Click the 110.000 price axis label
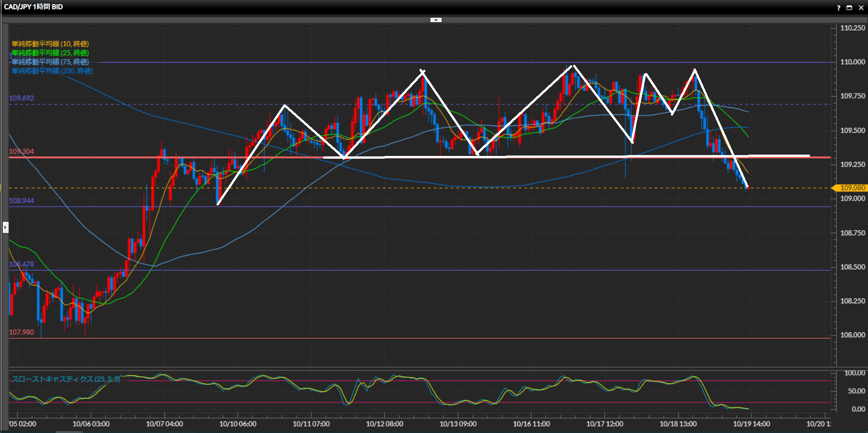 pos(852,62)
